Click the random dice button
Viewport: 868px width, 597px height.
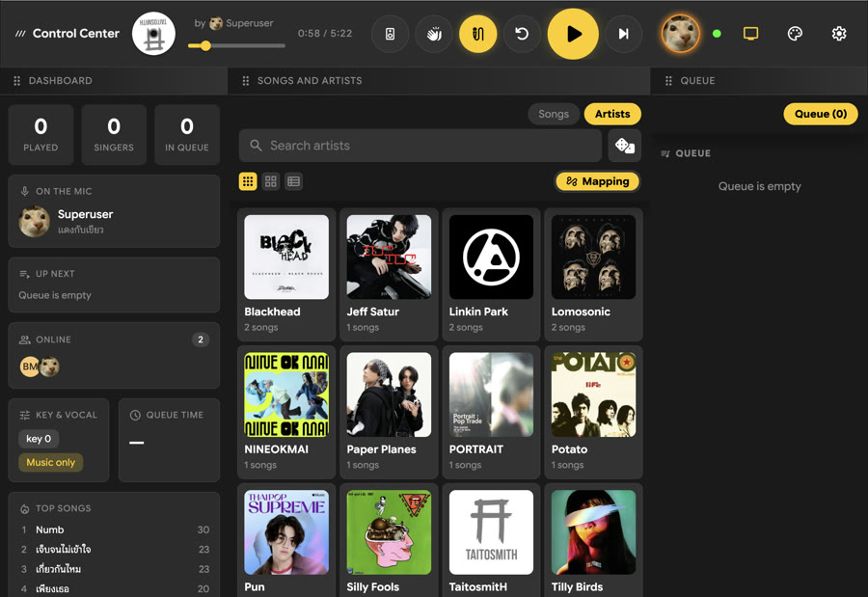coord(624,146)
